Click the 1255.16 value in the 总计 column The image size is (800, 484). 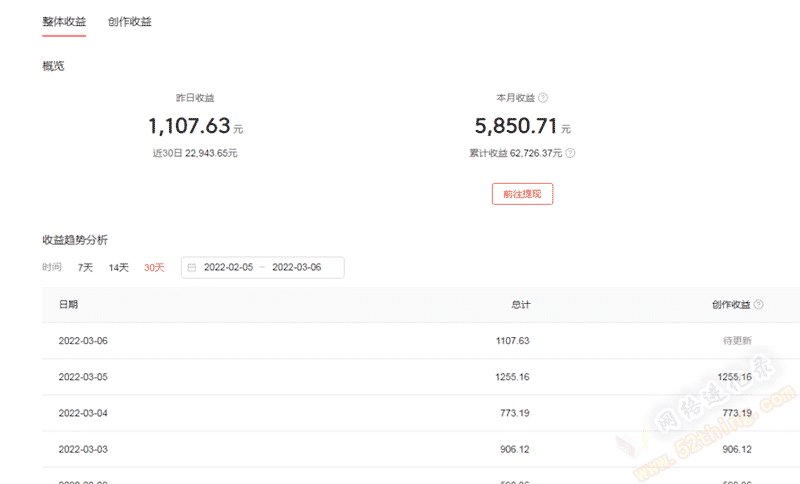(512, 377)
